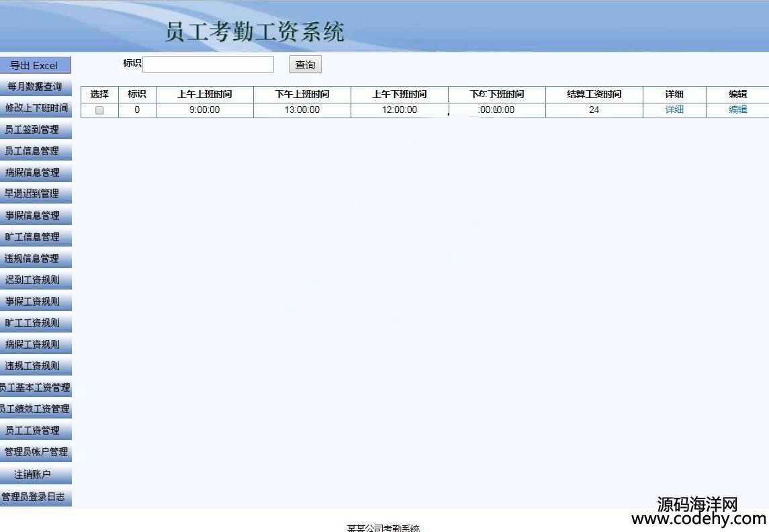Go to 事假工资规则
This screenshot has width=769, height=532.
36,302
